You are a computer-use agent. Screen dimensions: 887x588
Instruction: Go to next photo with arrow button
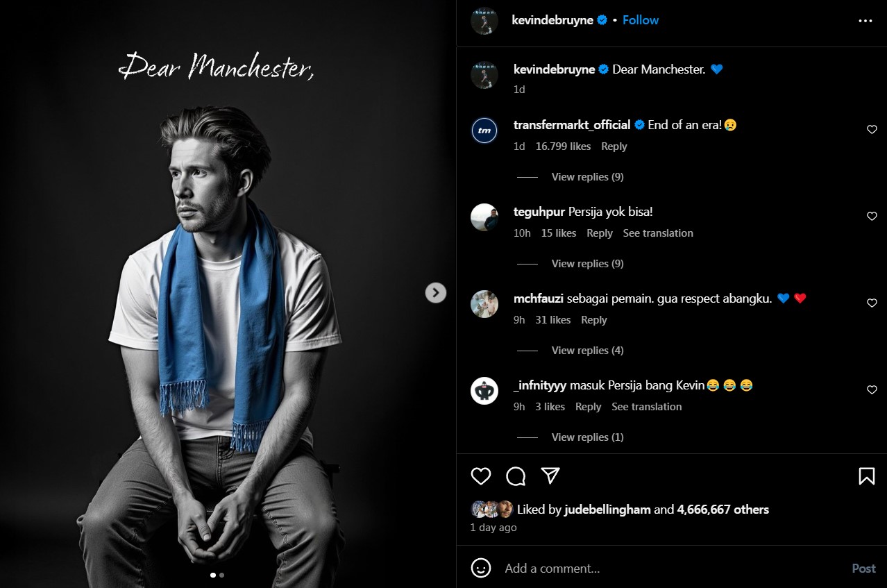435,293
